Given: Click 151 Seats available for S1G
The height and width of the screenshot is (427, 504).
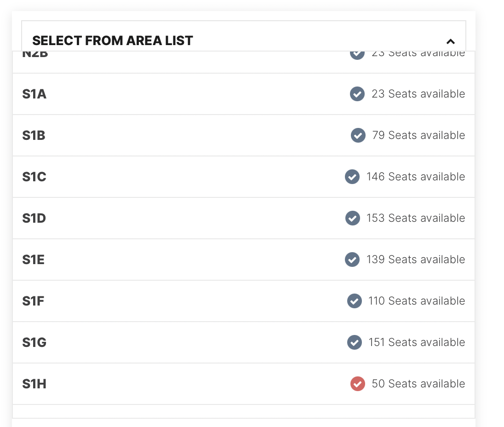Looking at the screenshot, I should [417, 342].
